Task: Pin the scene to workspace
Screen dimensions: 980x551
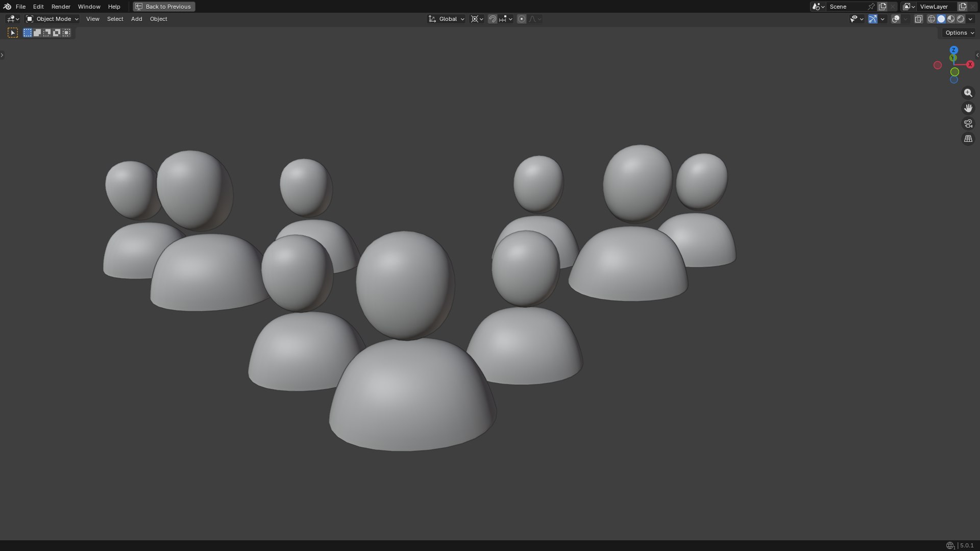Action: 871,7
